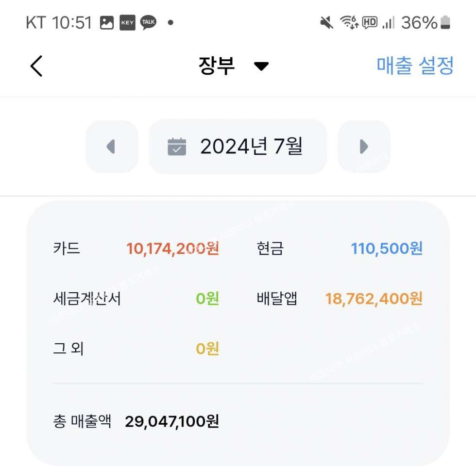Image resolution: width=476 pixels, height=466 pixels.
Task: Select the 카드 sales amount 10,174,200원
Action: 173,249
